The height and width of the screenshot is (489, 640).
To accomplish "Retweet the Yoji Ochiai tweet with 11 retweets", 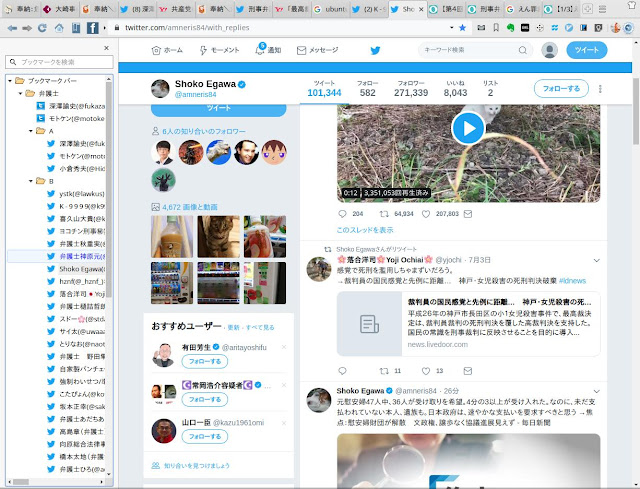I will click(x=384, y=371).
